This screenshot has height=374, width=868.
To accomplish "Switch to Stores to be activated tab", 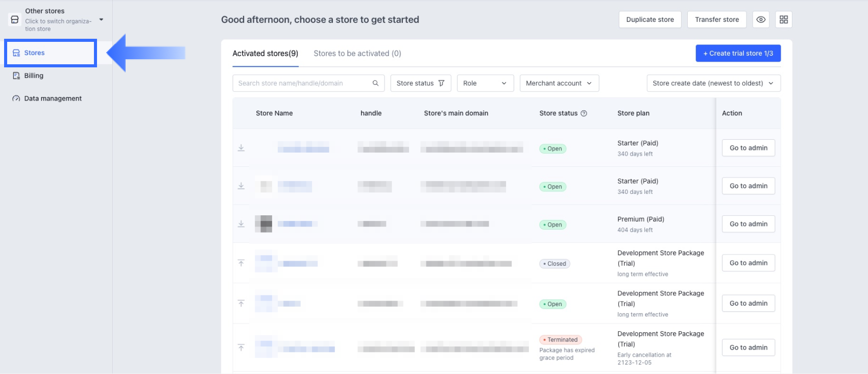I will (x=357, y=54).
